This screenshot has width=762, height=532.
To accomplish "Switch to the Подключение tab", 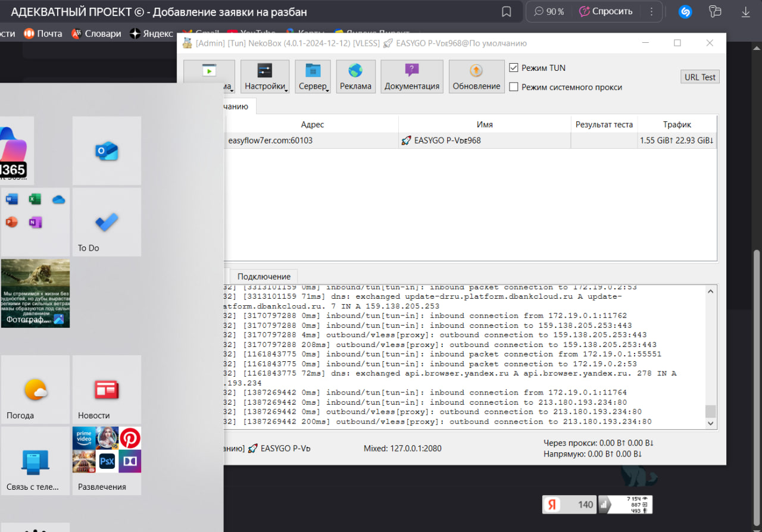I will [x=264, y=276].
